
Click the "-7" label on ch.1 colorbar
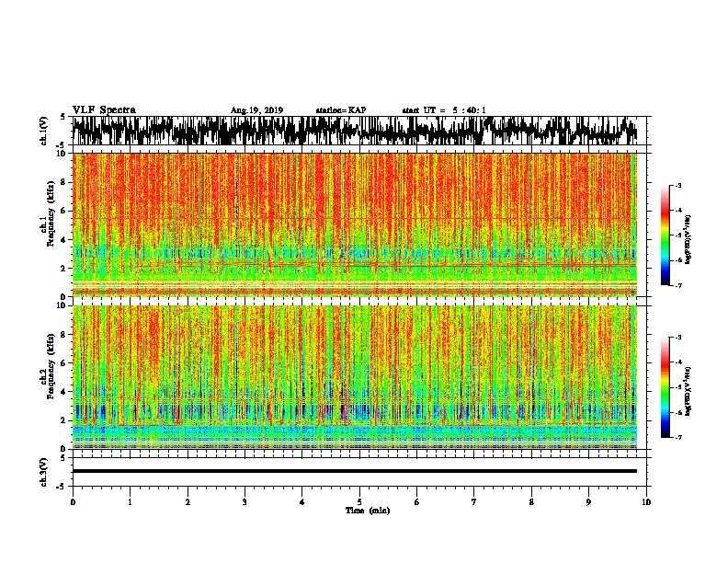[678, 285]
